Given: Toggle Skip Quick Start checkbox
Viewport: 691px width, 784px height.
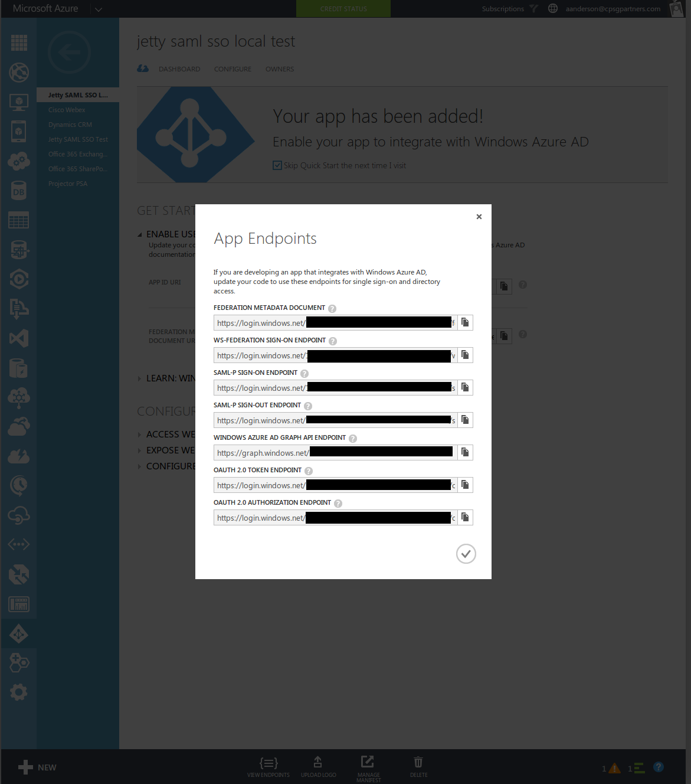Looking at the screenshot, I should click(x=277, y=165).
